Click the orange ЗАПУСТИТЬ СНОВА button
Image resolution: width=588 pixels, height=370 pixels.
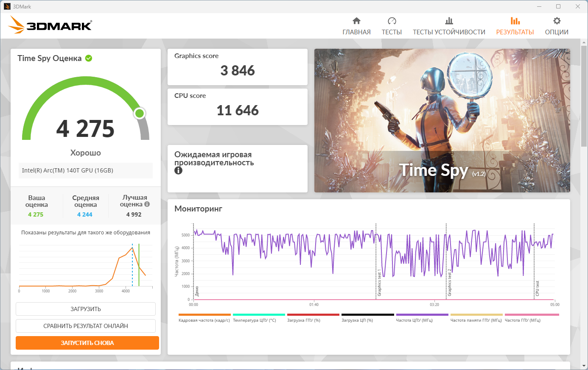[87, 343]
